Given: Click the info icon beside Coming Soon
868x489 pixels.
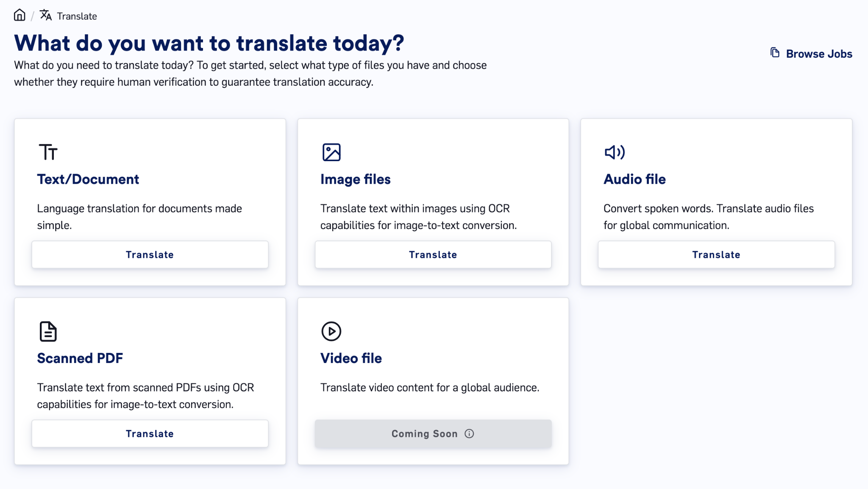Looking at the screenshot, I should point(469,433).
